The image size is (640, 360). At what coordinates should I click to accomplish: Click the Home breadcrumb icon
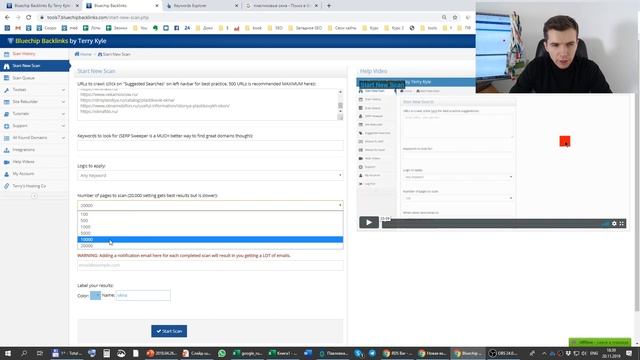[x=77, y=54]
